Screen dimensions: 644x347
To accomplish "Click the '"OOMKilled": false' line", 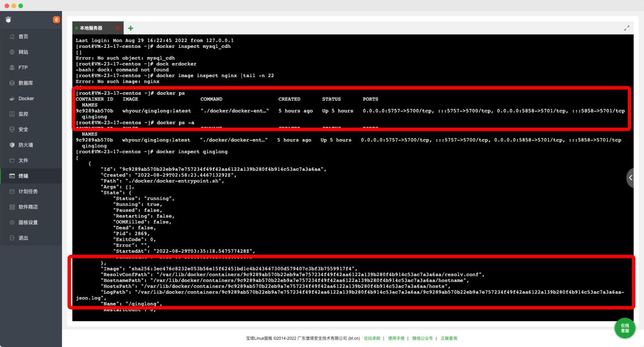I will pyautogui.click(x=143, y=222).
